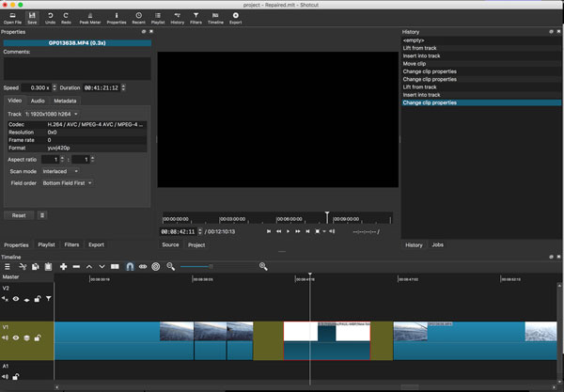Overwrite clip with the down chevron

tap(102, 266)
